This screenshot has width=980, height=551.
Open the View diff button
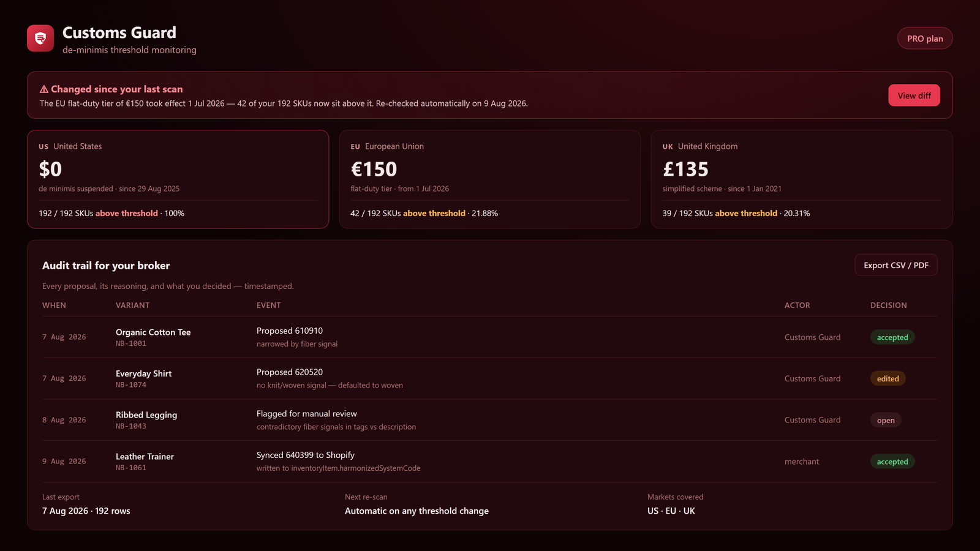(914, 96)
